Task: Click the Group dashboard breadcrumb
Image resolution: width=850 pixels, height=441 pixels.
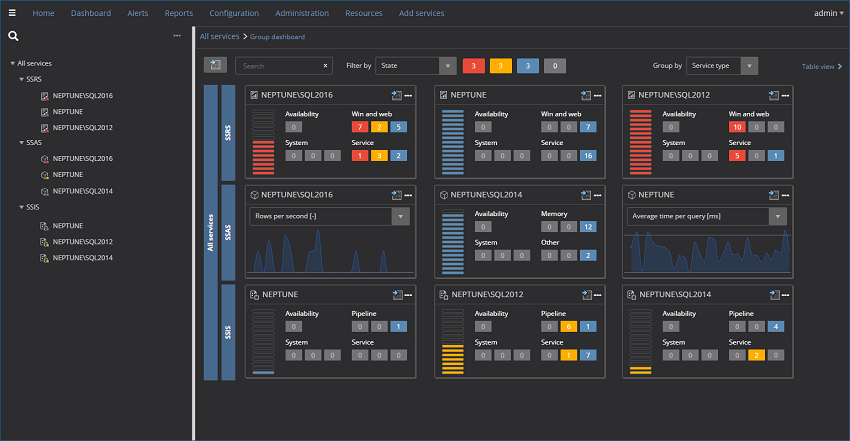Action: (x=277, y=37)
